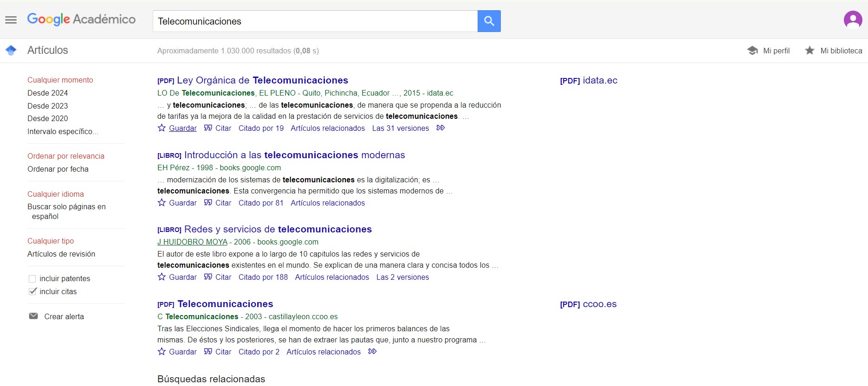
Task: Click the star icon of Mi biblioteca
Action: click(810, 50)
